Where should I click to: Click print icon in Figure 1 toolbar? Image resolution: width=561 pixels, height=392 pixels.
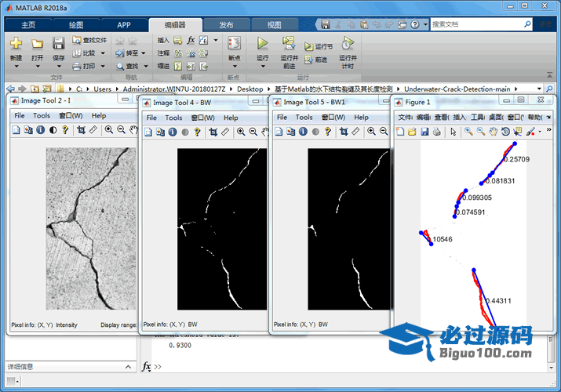pos(436,132)
